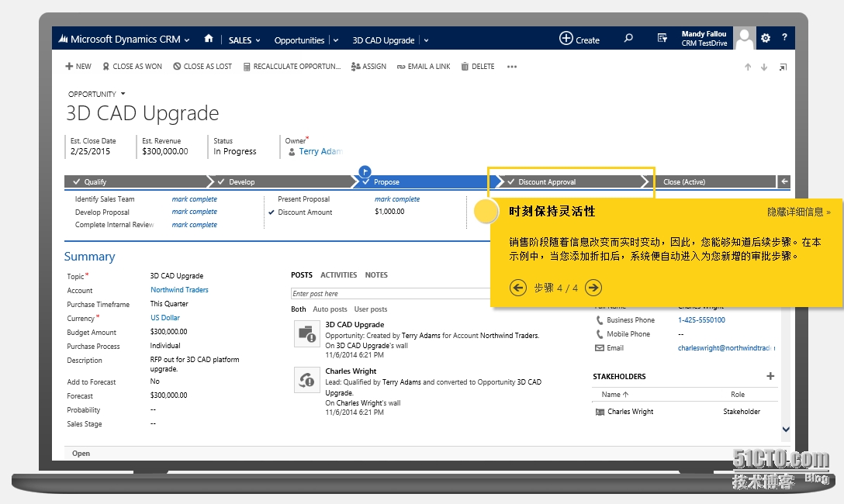Expand SALES area dropdown

(258, 40)
